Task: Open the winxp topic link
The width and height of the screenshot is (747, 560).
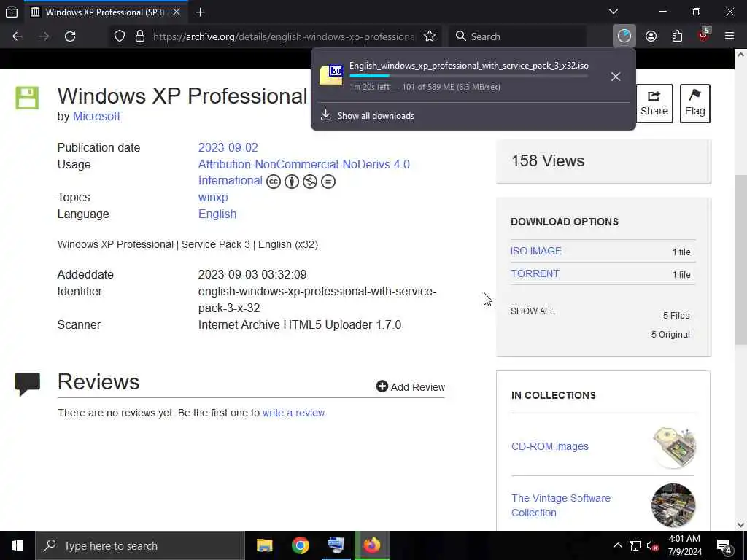Action: [213, 197]
